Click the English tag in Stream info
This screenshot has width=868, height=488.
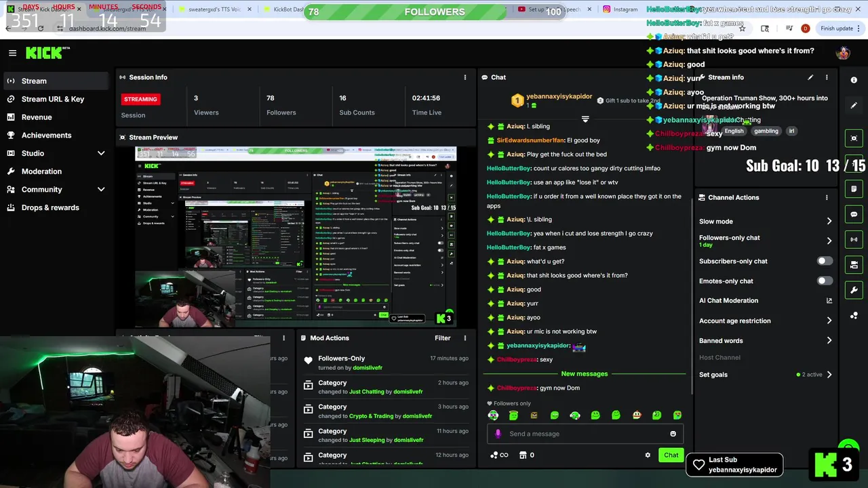tap(734, 131)
